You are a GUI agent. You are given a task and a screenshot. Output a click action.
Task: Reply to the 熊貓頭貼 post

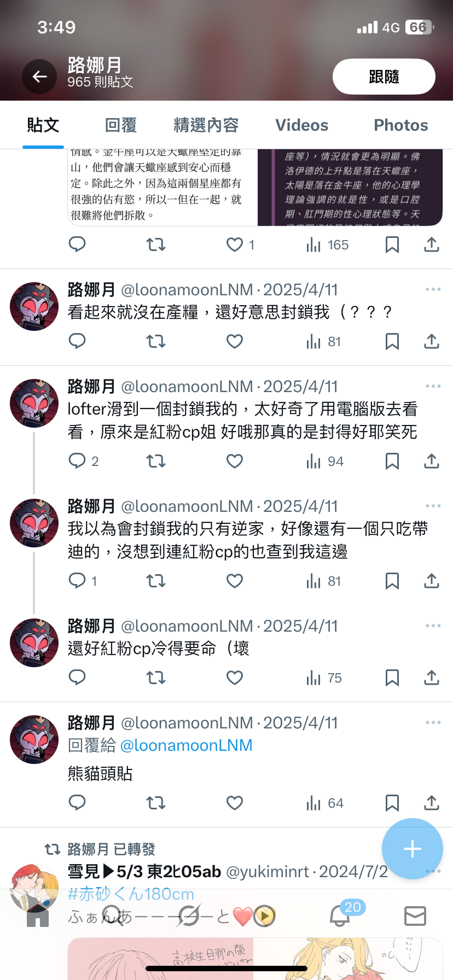tap(77, 803)
